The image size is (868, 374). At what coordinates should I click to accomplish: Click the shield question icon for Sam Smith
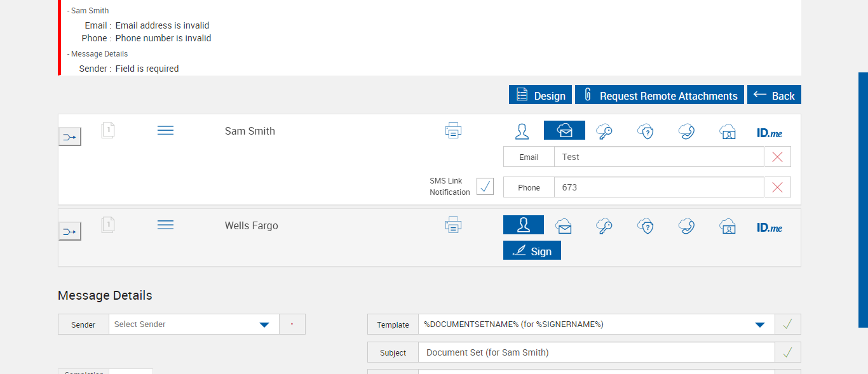[x=646, y=131]
